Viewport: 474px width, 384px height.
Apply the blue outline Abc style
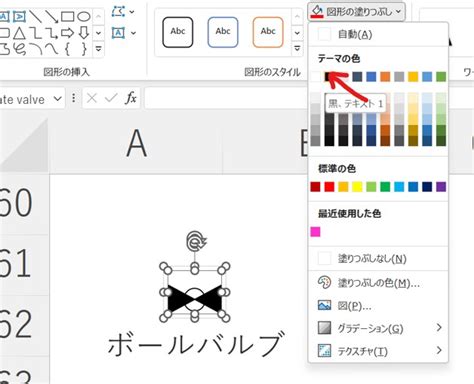[x=223, y=32]
